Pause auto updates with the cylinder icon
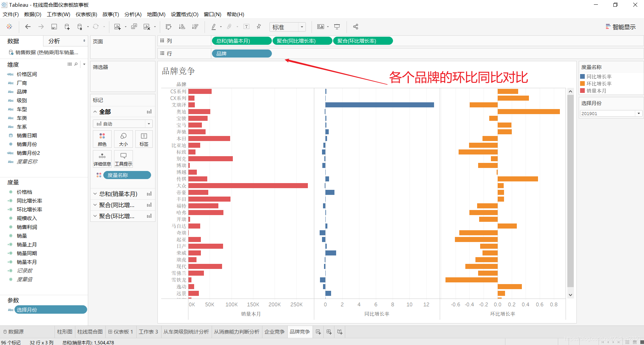Viewport: 644px width, 345px height. [x=80, y=27]
